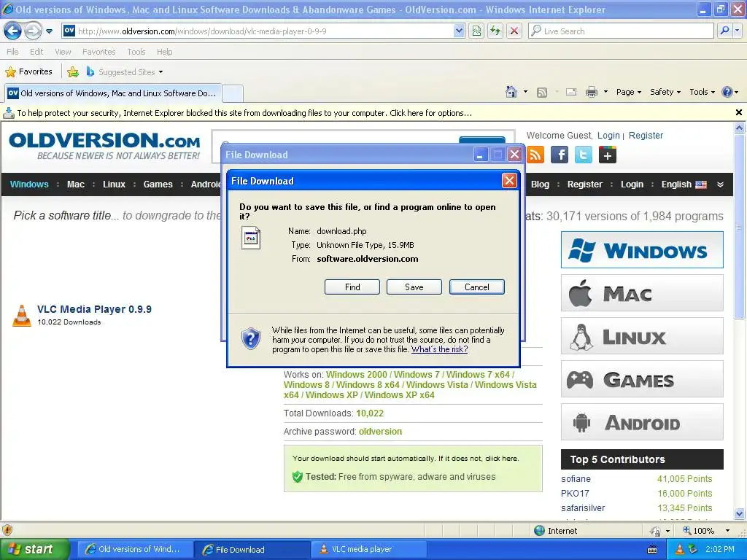This screenshot has height=560, width=747.
Task: Open the Games navigation item
Action: coord(158,184)
